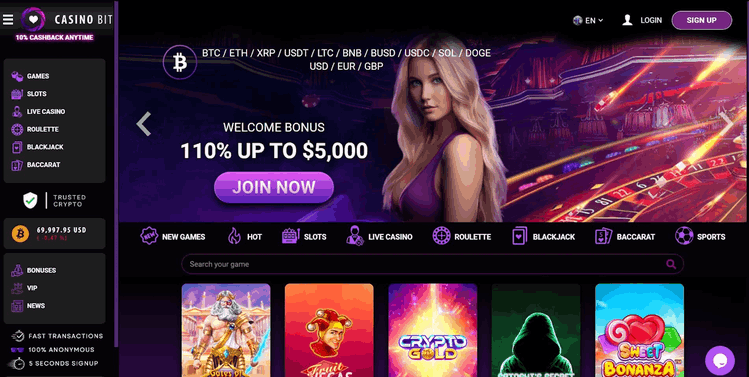The image size is (749, 377).
Task: Click the Bitcoin circle icon in banner
Action: pyautogui.click(x=180, y=62)
